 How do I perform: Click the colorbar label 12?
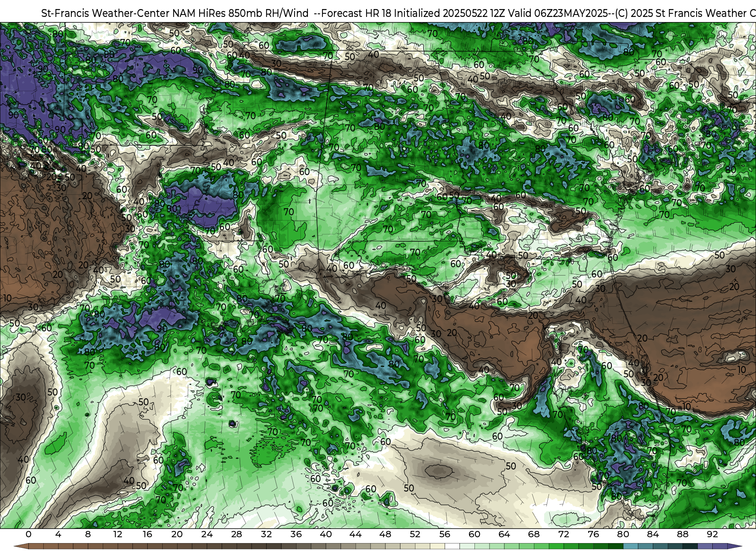[118, 534]
